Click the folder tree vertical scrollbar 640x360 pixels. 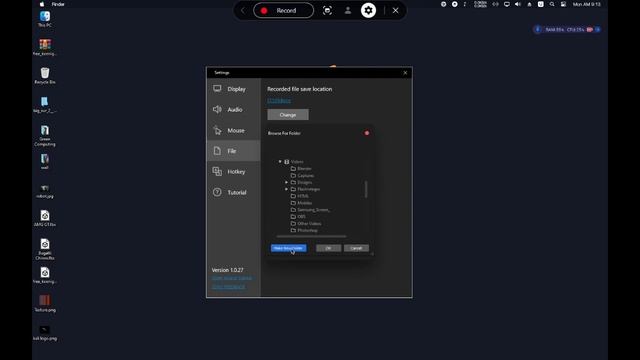366,189
